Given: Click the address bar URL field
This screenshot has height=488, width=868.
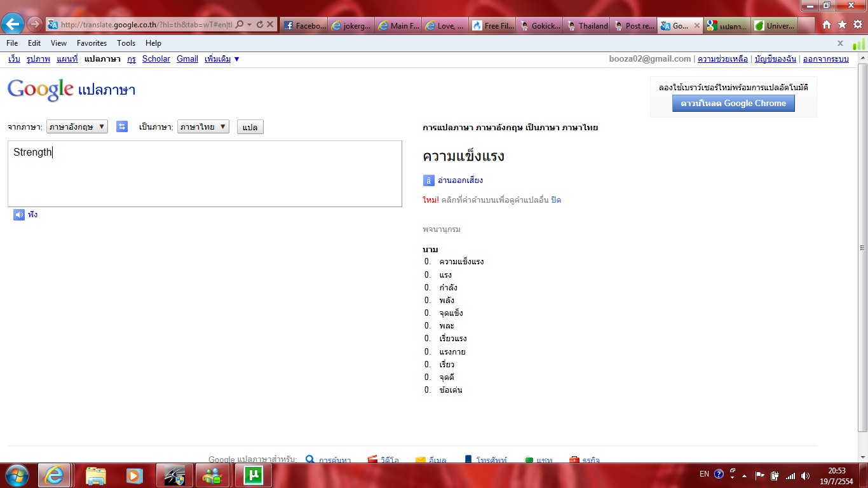Looking at the screenshot, I should (x=146, y=25).
